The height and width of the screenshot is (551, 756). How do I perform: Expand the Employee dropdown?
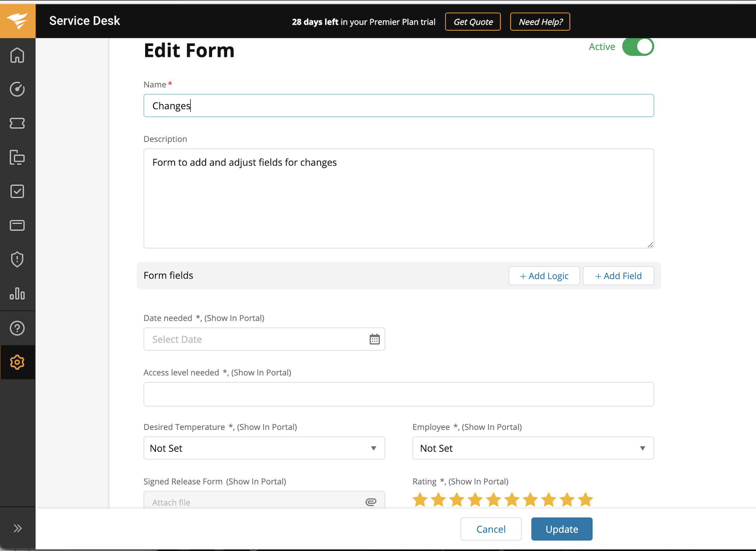click(533, 448)
